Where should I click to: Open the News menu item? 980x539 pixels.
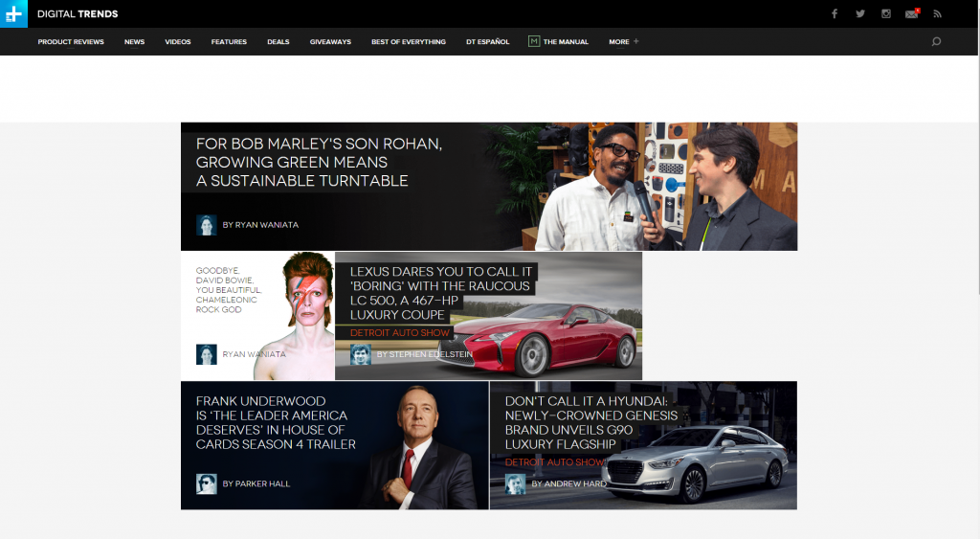(134, 42)
